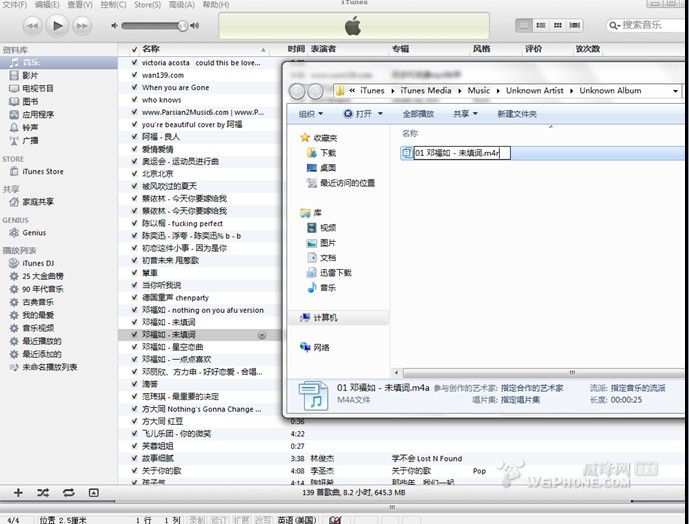Open the 古典音乐 smart playlist
The width and height of the screenshot is (689, 524).
[x=38, y=302]
